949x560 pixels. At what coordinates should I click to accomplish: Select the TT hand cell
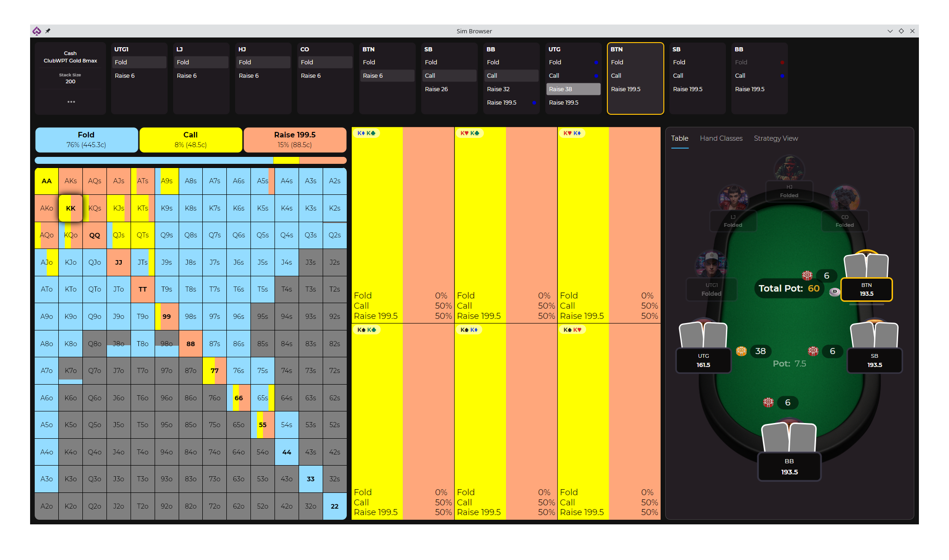(x=143, y=289)
